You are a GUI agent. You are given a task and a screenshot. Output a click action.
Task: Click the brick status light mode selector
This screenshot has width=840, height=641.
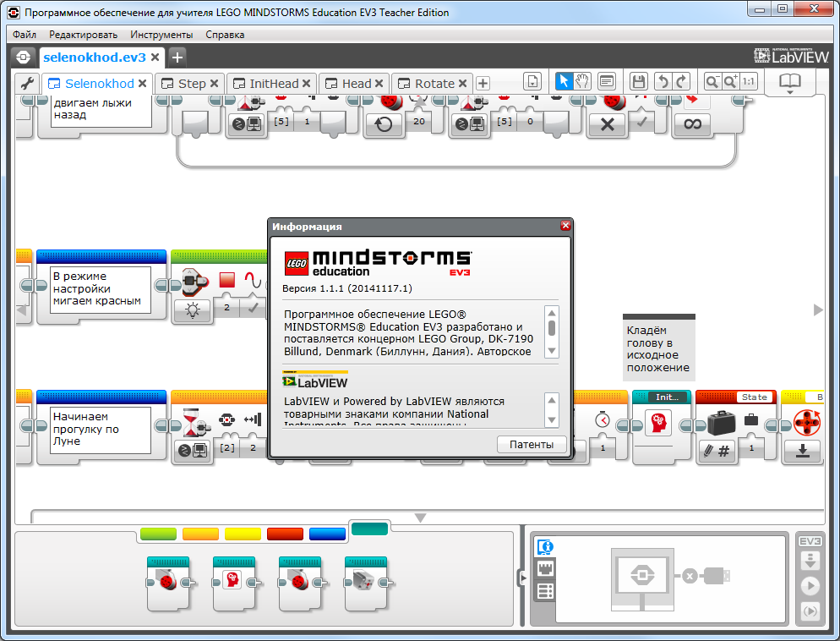[193, 310]
